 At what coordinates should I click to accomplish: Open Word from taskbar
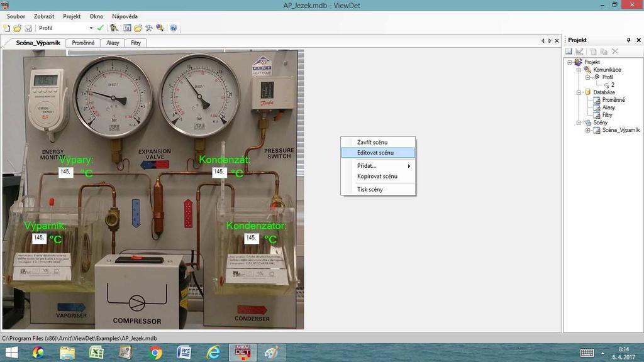point(184,353)
